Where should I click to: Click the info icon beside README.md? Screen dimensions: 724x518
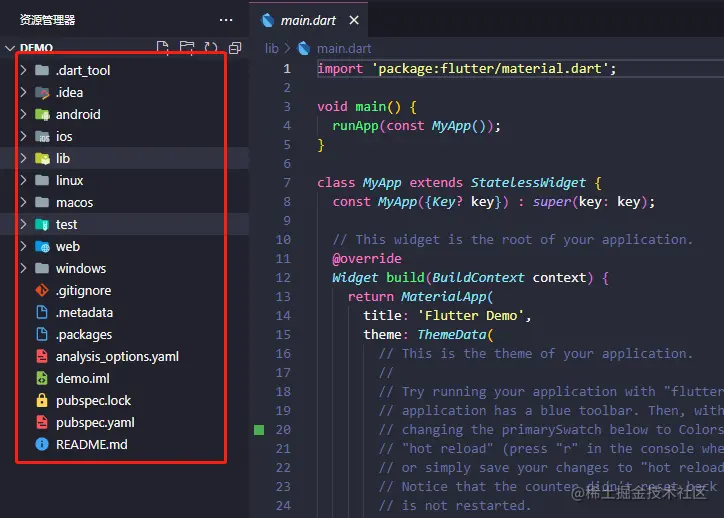42,444
